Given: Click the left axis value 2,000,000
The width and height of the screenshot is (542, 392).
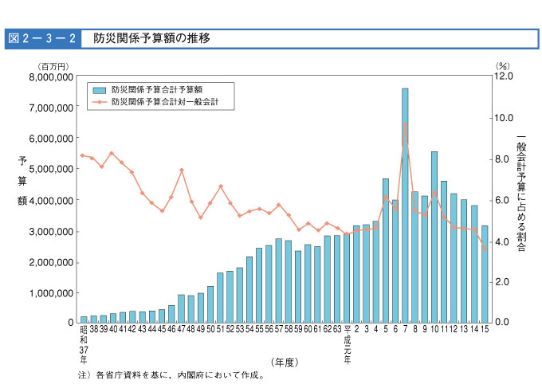Looking at the screenshot, I should 51,263.
